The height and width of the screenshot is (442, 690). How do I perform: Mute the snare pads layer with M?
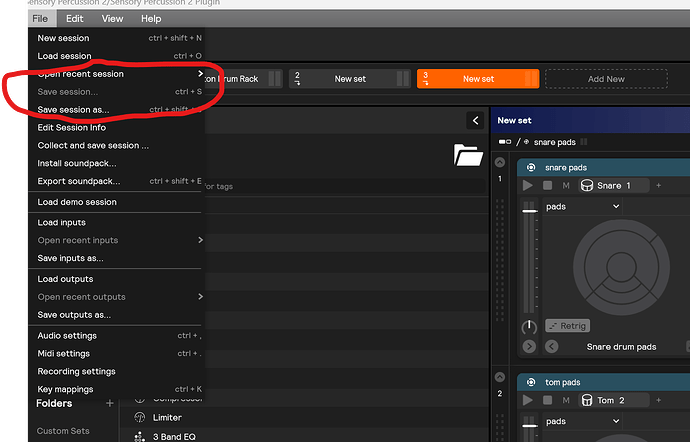click(566, 186)
